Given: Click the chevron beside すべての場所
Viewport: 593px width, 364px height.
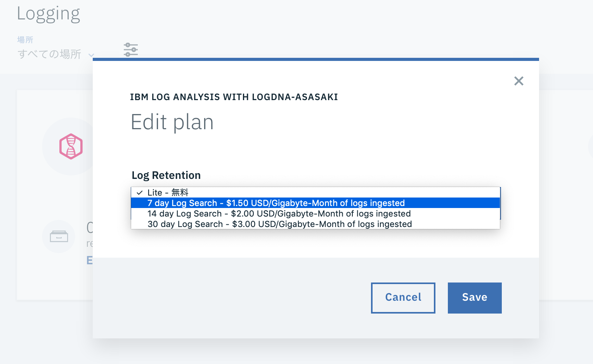Looking at the screenshot, I should (x=92, y=55).
